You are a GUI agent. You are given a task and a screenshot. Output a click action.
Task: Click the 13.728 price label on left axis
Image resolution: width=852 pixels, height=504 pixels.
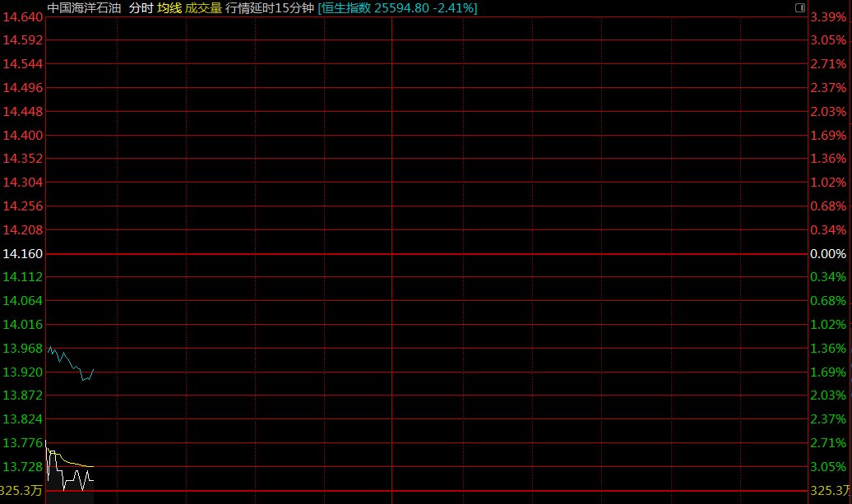(x=23, y=467)
